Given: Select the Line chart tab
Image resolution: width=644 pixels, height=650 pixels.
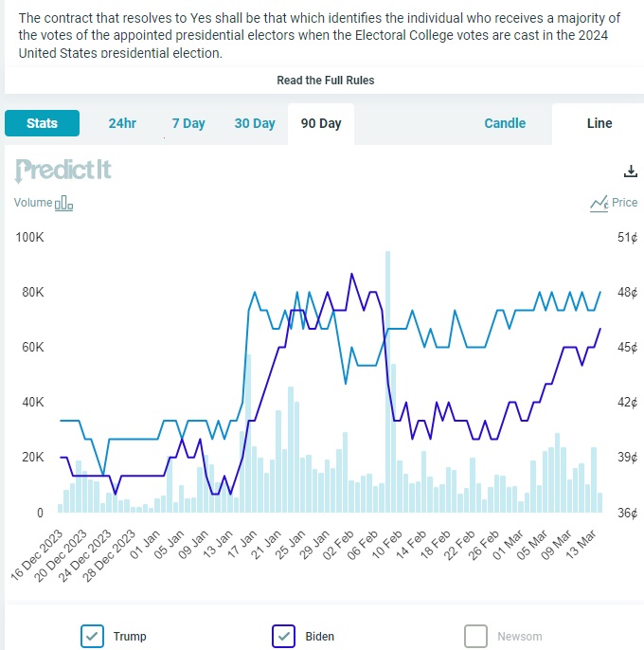Looking at the screenshot, I should tap(599, 123).
